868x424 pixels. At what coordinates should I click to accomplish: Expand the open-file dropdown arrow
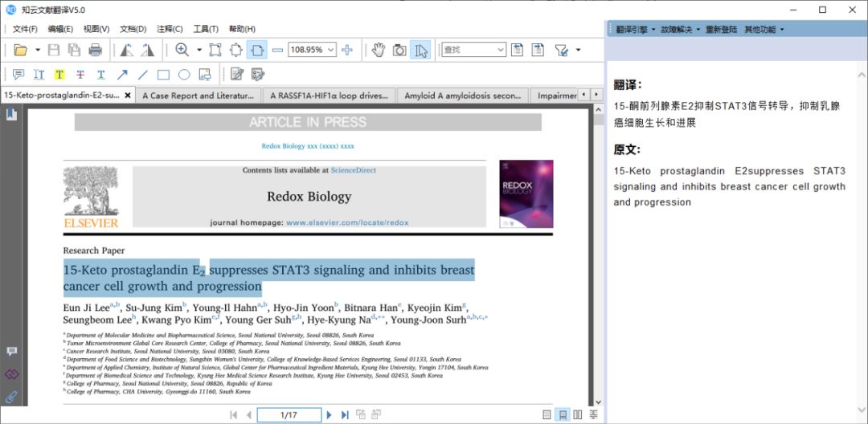click(x=38, y=51)
